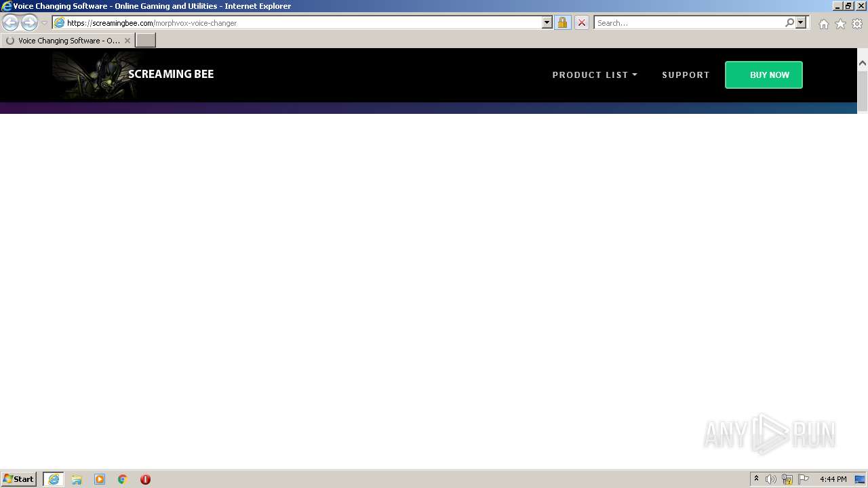This screenshot has height=488, width=868.
Task: Open Favorites star icon
Action: (840, 24)
